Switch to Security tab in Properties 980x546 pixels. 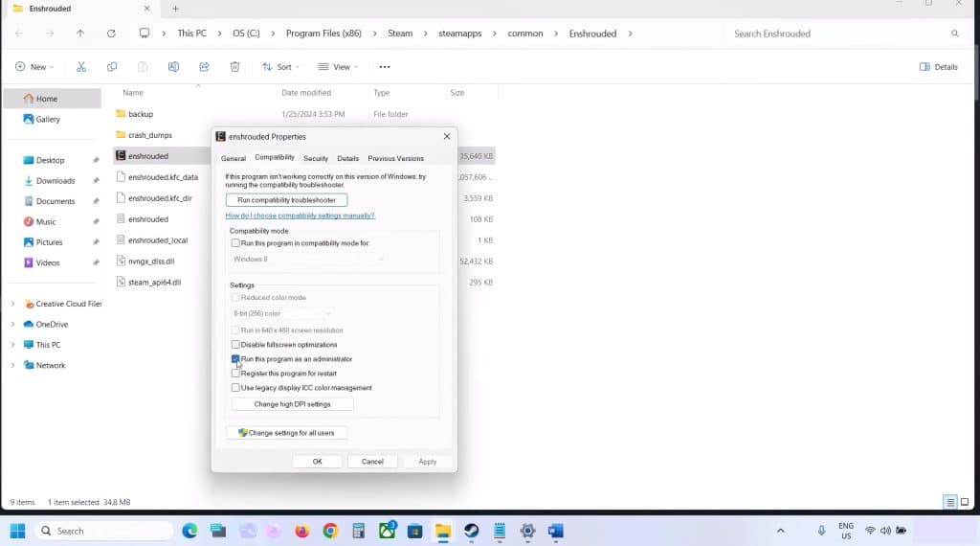[x=316, y=158]
